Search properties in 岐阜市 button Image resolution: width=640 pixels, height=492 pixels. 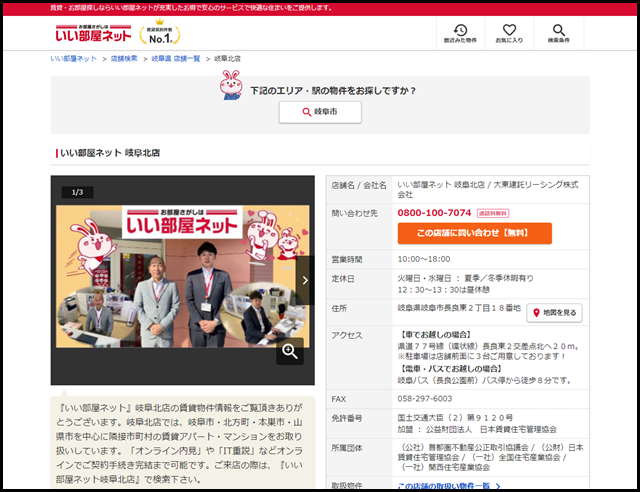point(320,112)
